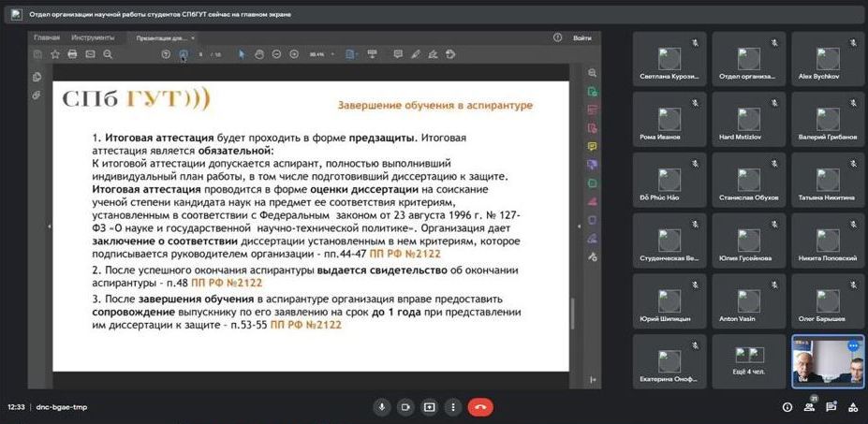868x424 pixels.
Task: Click the Войти sign-in button
Action: tap(581, 37)
